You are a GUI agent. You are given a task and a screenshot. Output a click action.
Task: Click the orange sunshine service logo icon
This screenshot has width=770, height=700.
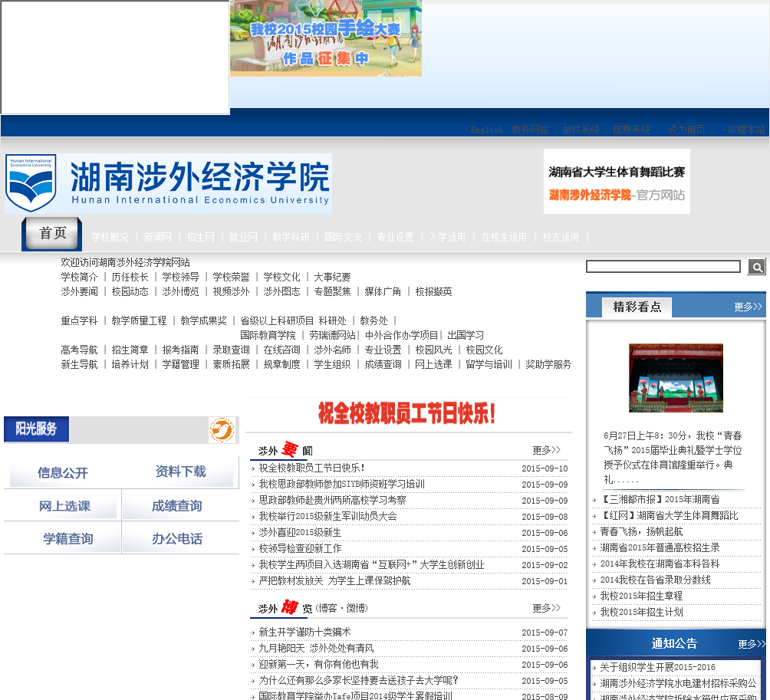coord(222,431)
